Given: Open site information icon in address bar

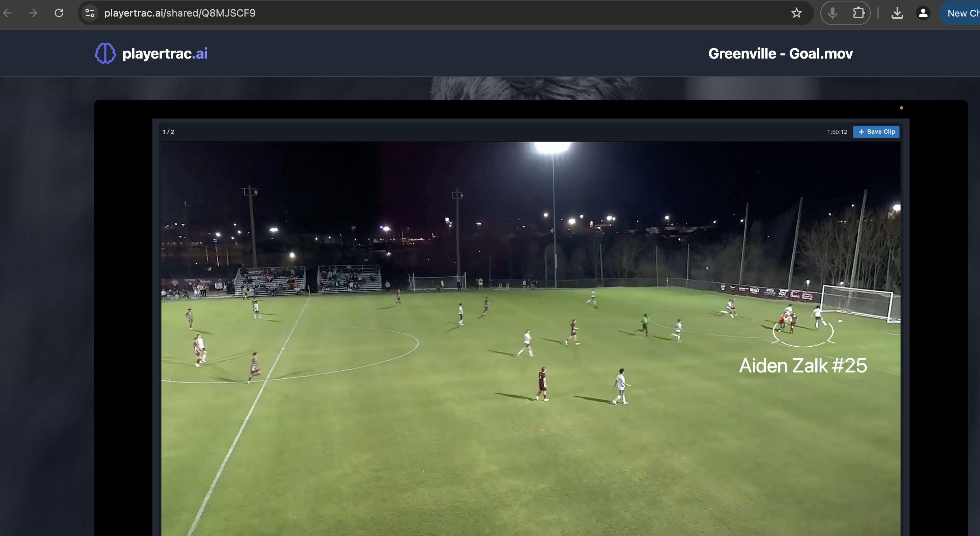Looking at the screenshot, I should 90,13.
